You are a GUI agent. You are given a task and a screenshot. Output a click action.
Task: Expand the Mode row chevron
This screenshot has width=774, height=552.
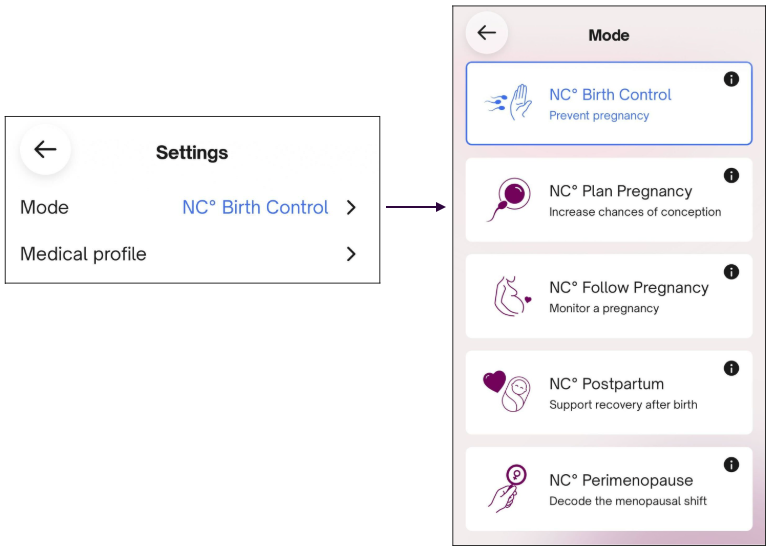point(351,207)
